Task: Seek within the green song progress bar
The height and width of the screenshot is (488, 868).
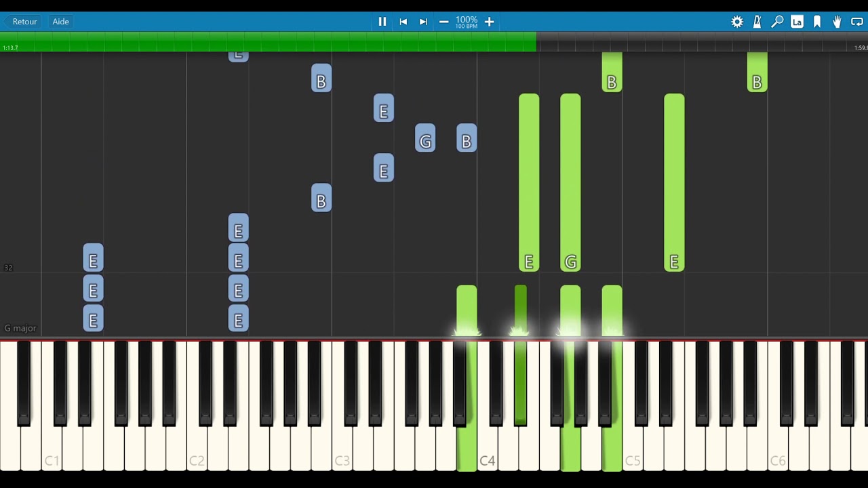Action: [268, 41]
